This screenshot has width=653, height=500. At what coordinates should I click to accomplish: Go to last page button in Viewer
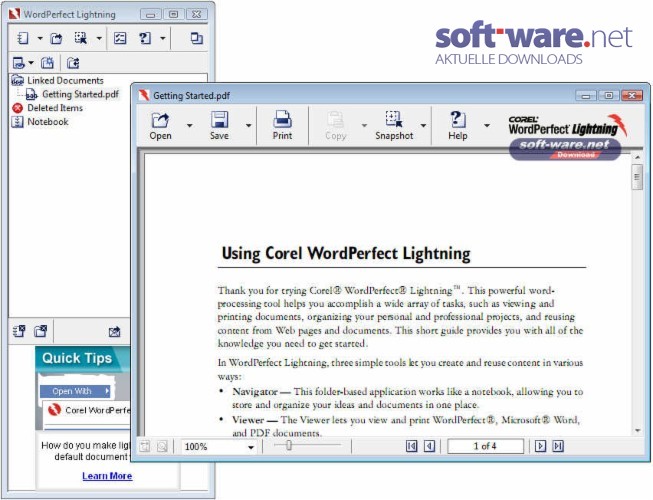click(x=558, y=446)
